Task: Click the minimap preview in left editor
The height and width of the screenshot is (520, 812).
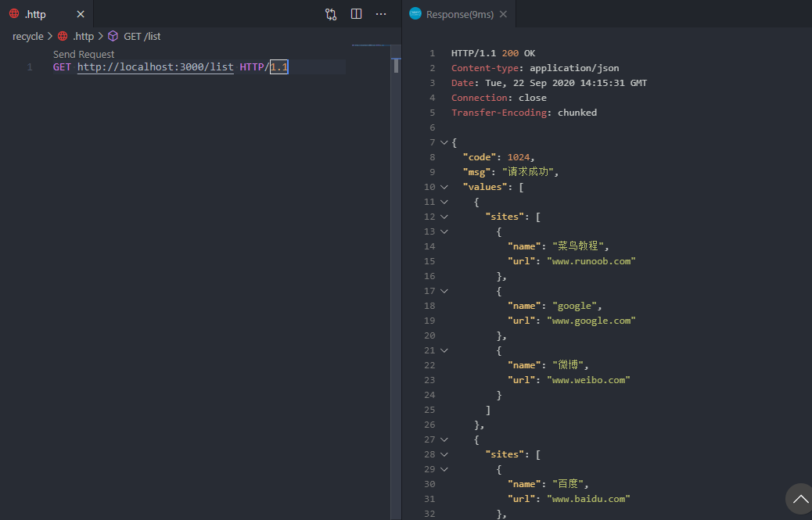Action: click(x=371, y=45)
